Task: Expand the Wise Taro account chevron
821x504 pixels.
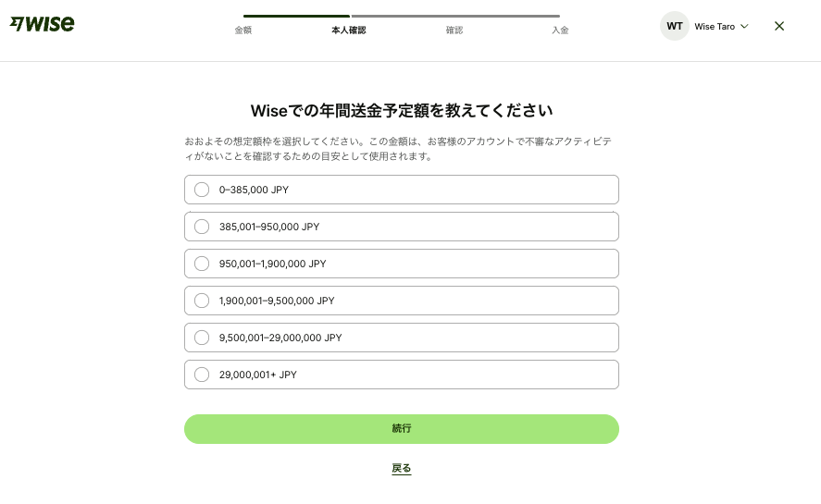Action: (745, 27)
